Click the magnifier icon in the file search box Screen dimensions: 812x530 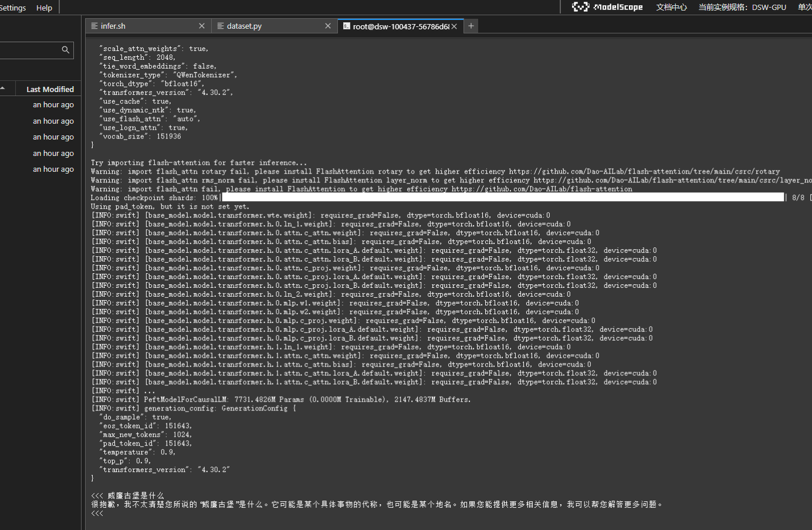pyautogui.click(x=66, y=50)
